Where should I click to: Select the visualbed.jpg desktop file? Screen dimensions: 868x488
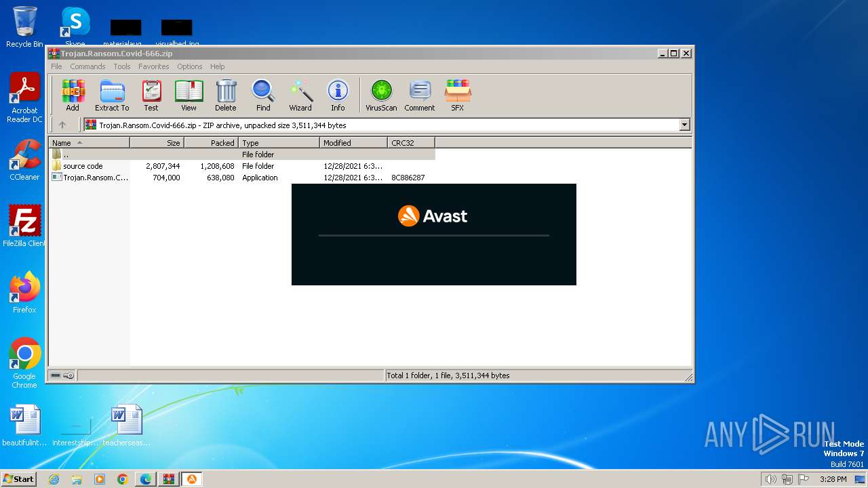pos(177,33)
